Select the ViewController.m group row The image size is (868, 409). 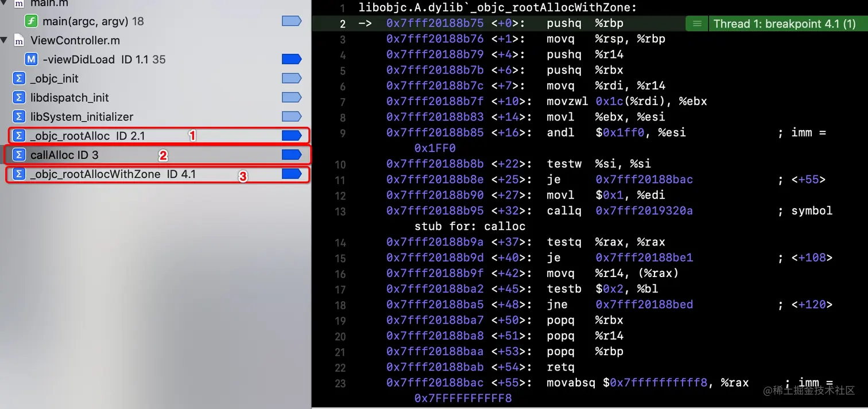point(156,40)
